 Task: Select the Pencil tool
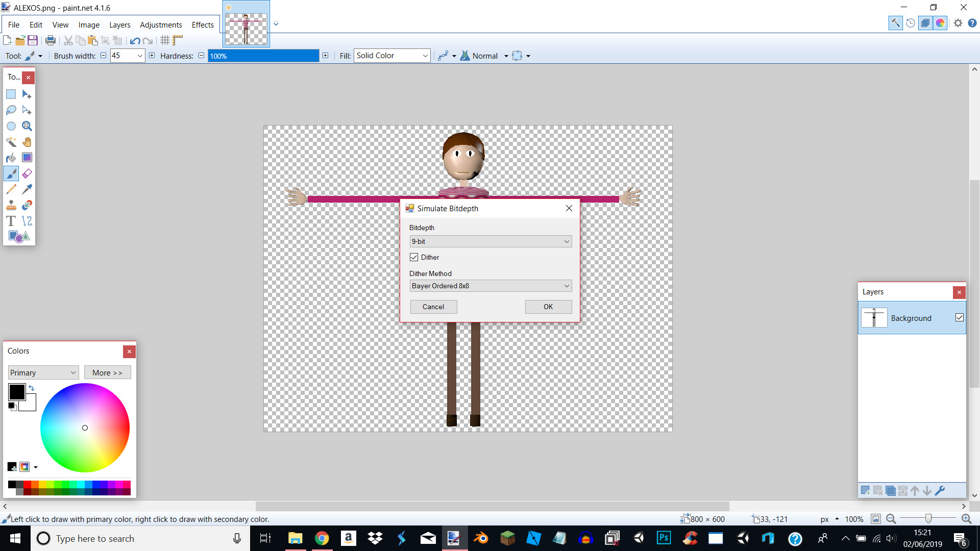point(11,189)
